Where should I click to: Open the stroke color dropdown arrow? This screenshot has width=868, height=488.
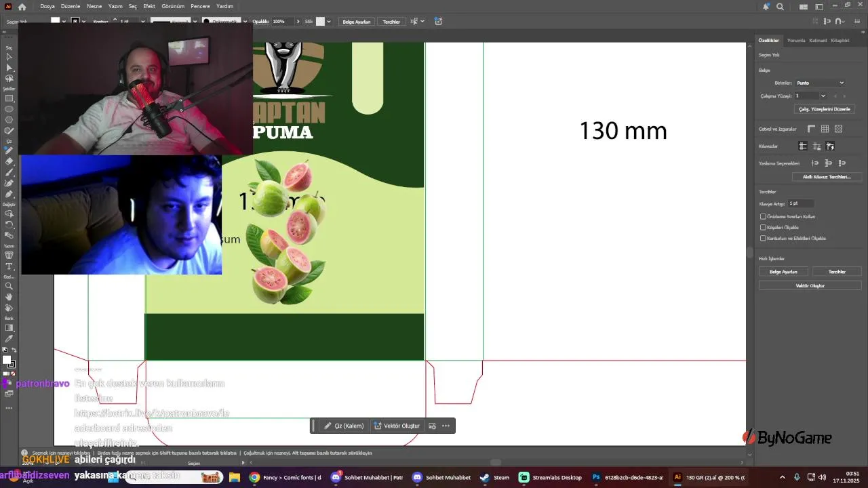[84, 22]
